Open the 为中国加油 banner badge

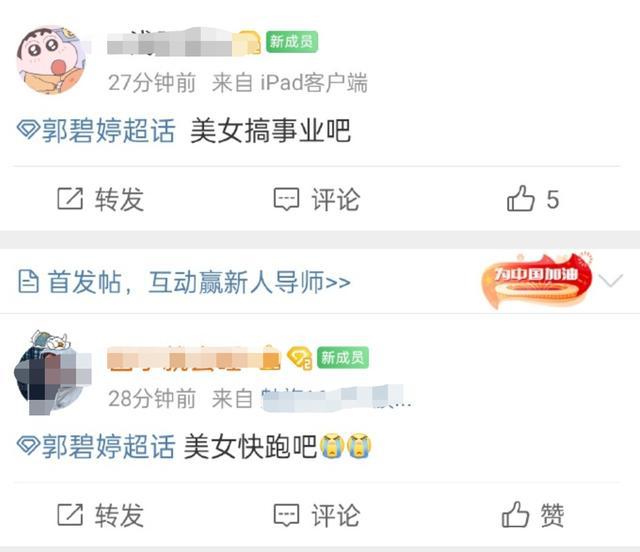click(x=537, y=280)
